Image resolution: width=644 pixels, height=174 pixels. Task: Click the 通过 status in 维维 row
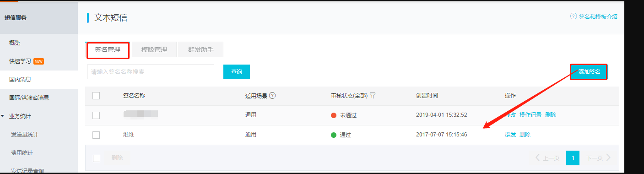tap(341, 135)
